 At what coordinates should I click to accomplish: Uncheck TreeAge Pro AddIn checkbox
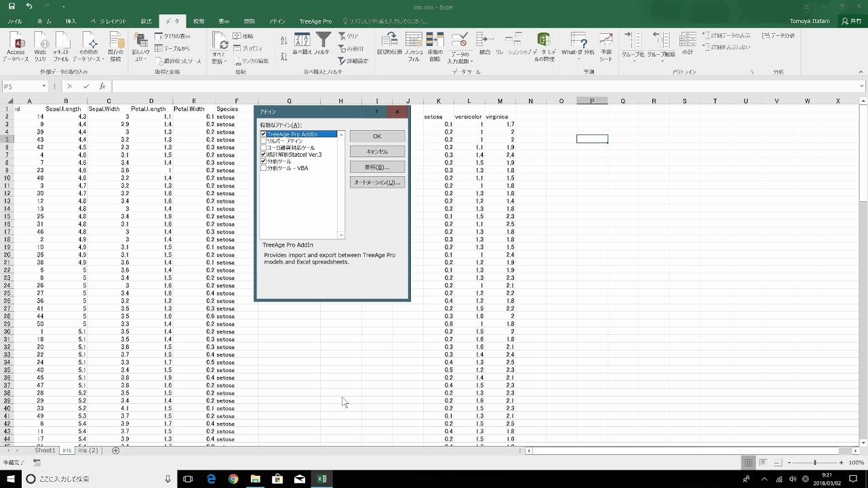pyautogui.click(x=264, y=134)
